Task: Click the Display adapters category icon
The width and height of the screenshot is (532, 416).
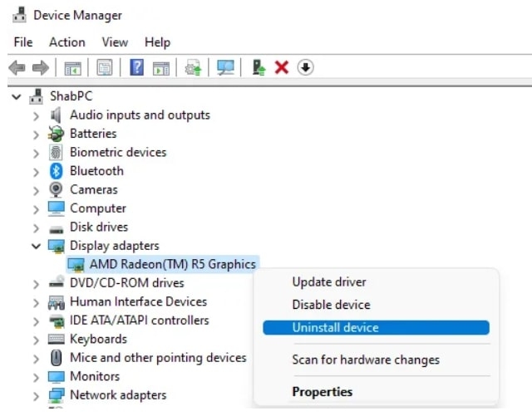Action: tap(56, 246)
